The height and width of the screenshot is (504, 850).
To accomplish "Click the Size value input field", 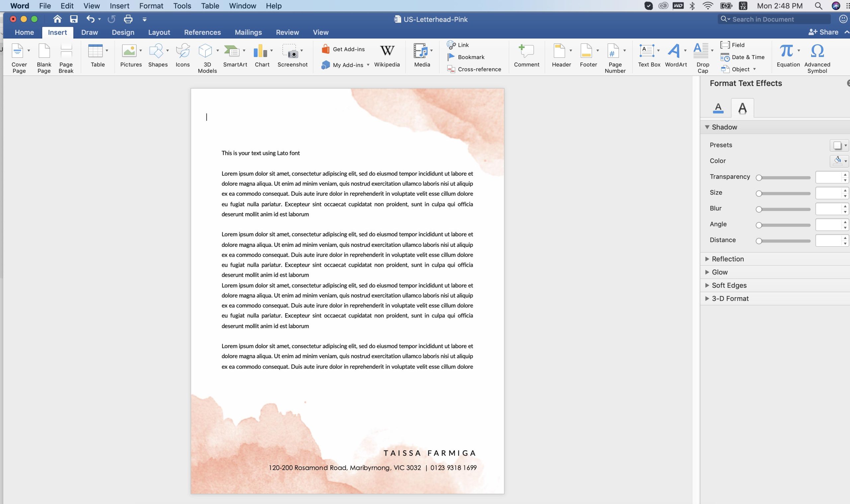I will (x=828, y=193).
